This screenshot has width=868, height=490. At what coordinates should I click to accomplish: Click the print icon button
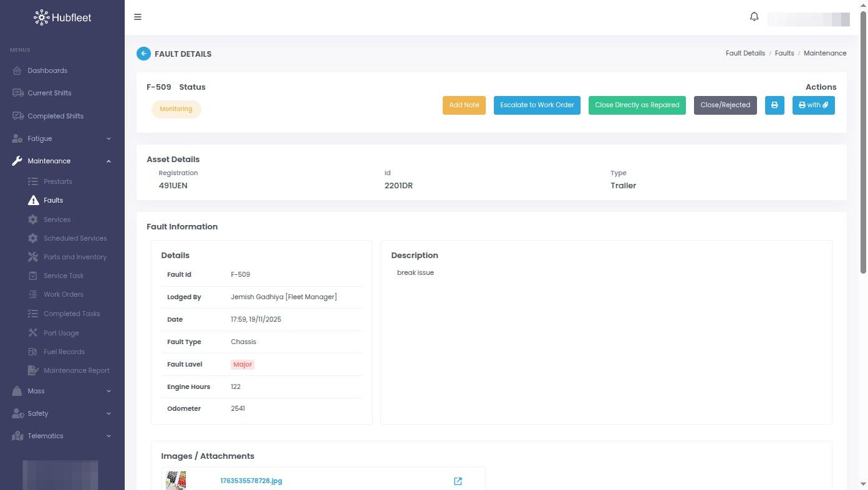coord(774,105)
